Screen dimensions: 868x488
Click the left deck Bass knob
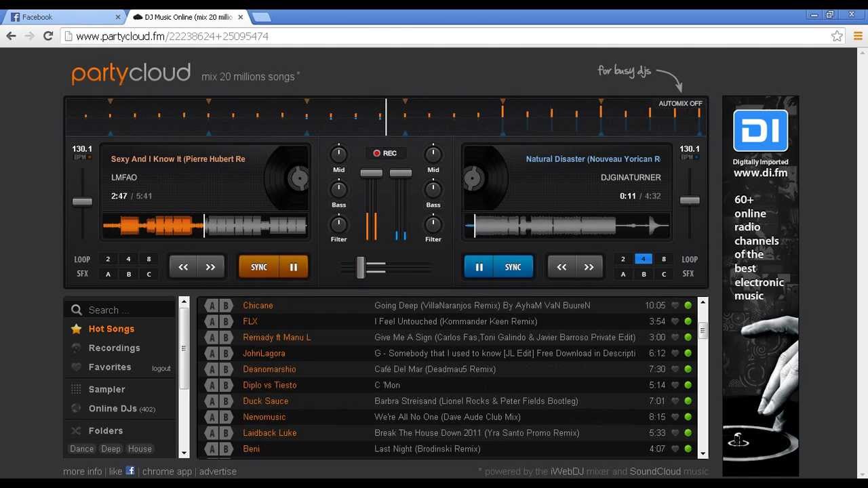(338, 189)
